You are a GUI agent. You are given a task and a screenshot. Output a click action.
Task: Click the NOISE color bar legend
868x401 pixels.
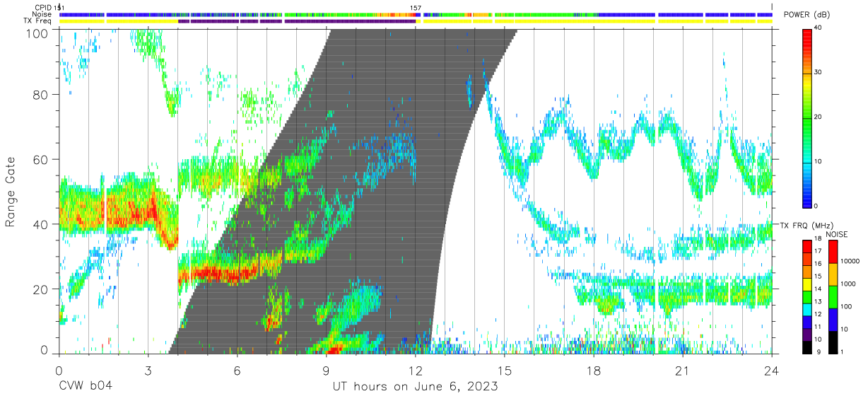(832, 296)
